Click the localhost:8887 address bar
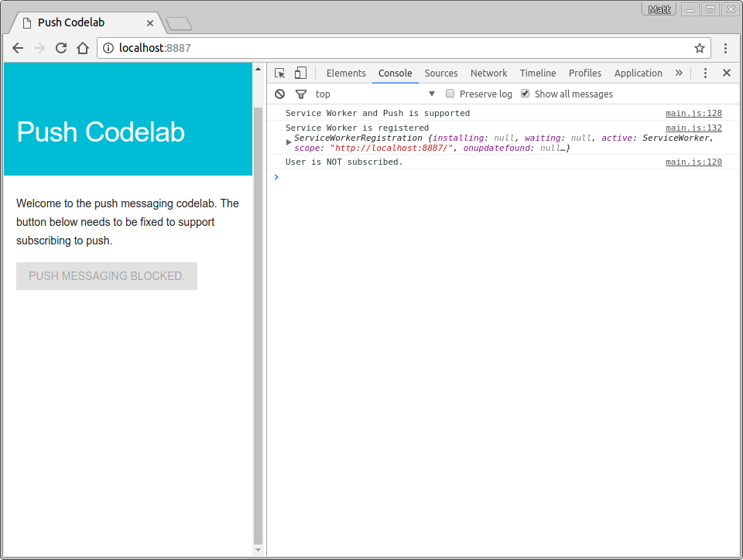Image resolution: width=743 pixels, height=560 pixels. [387, 48]
